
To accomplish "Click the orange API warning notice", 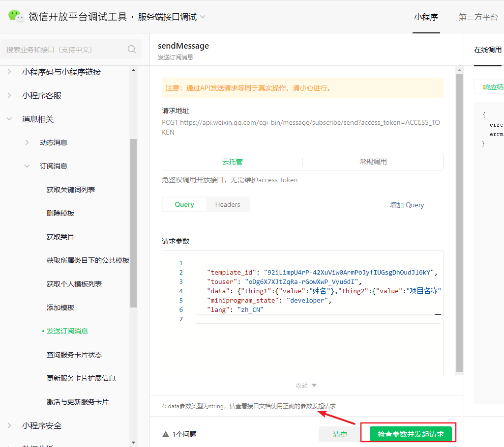I will point(302,87).
